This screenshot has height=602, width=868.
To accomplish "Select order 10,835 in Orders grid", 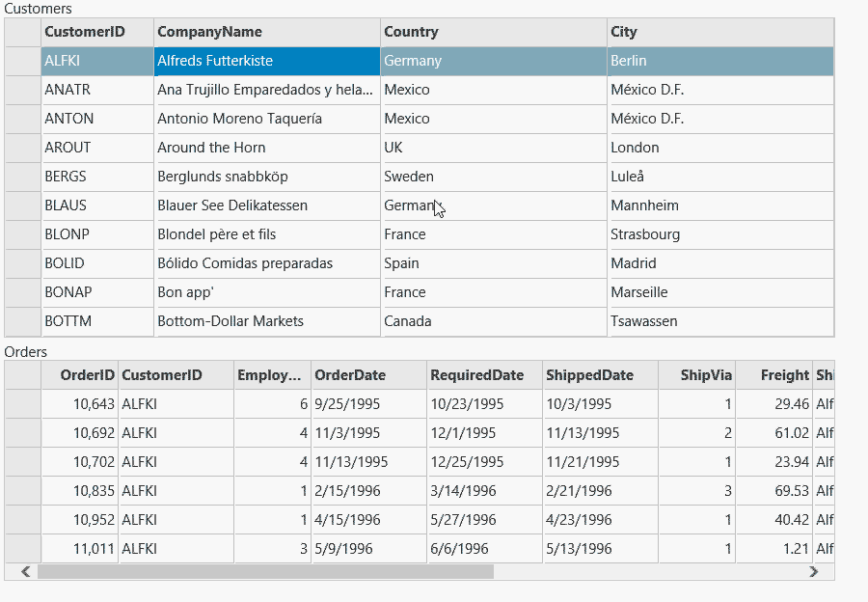I will coord(80,491).
